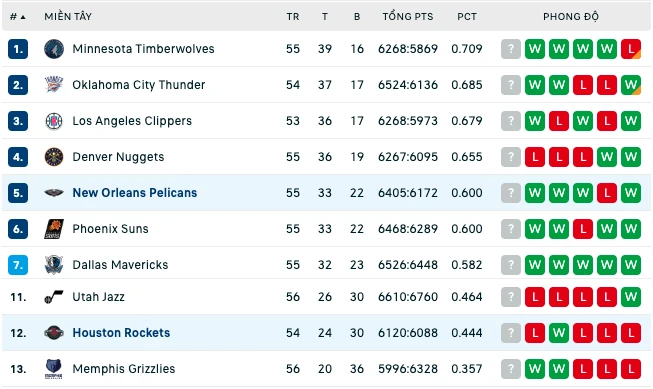Click the PCT column header
Screen dimensions: 653x389
point(467,17)
